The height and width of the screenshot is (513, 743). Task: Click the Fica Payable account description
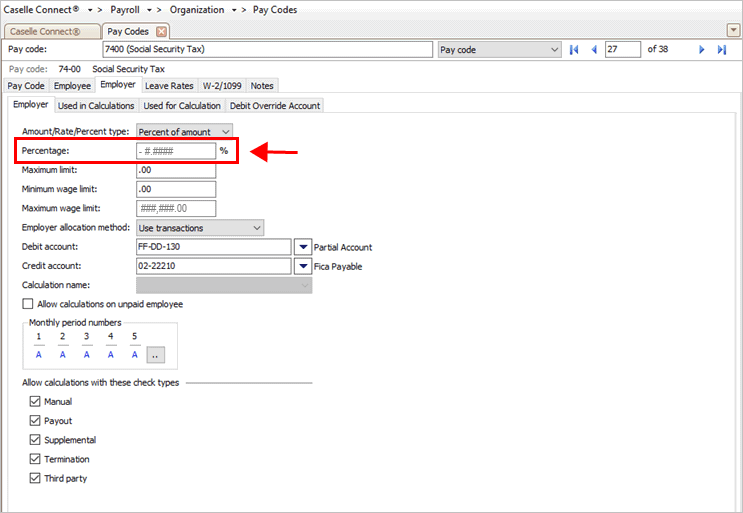tap(338, 267)
